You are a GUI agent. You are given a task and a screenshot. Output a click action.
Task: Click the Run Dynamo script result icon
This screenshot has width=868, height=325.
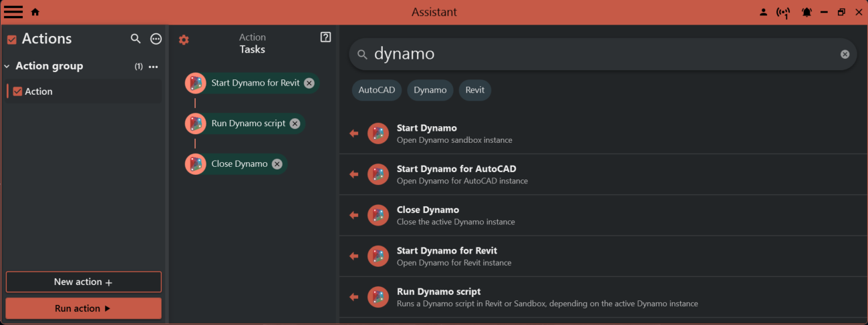click(378, 297)
